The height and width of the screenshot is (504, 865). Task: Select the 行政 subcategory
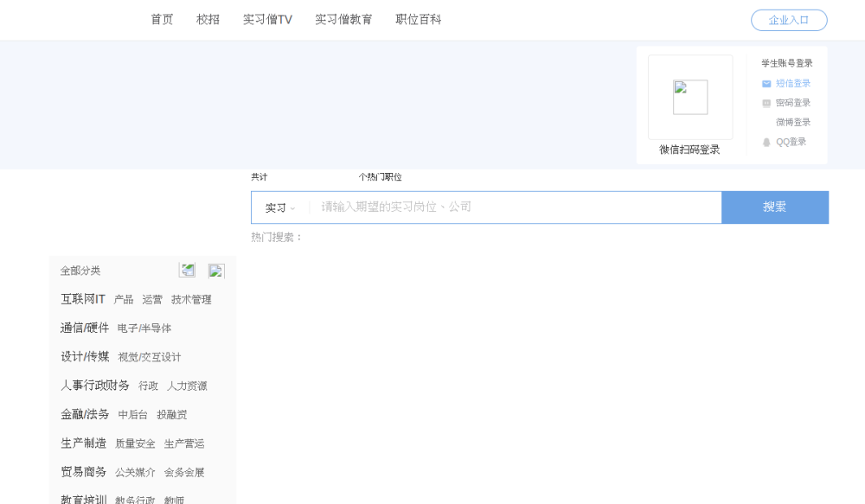(x=149, y=386)
